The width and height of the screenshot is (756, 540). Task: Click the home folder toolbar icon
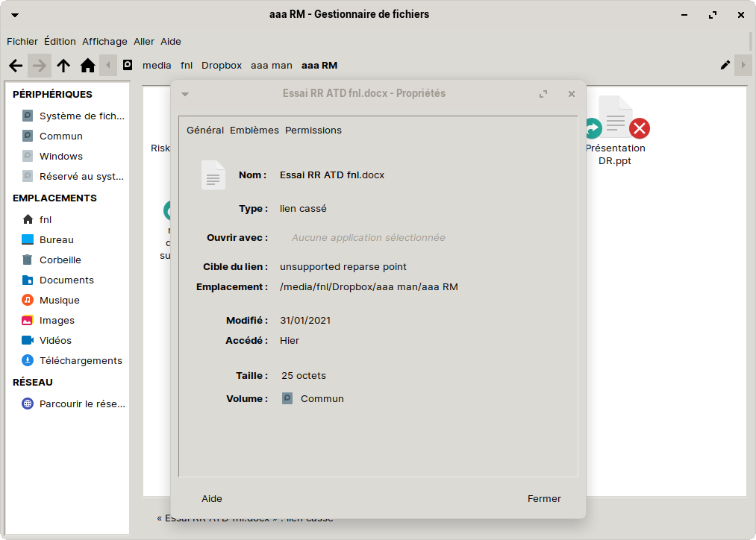87,66
